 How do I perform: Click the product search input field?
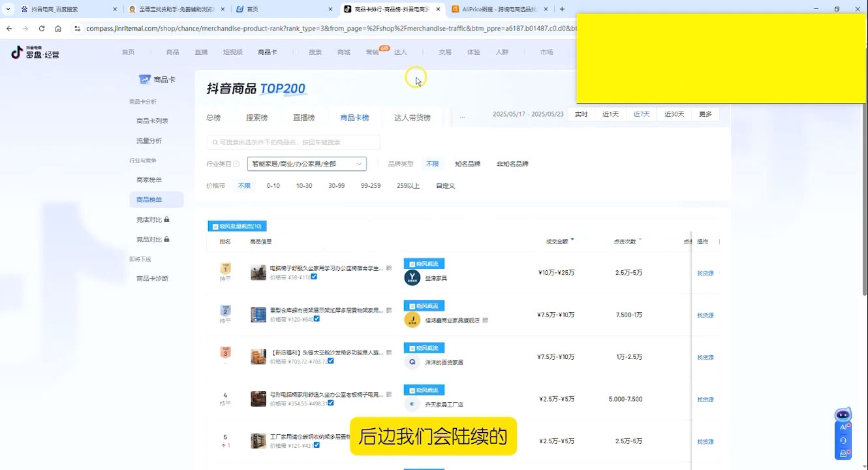click(293, 142)
